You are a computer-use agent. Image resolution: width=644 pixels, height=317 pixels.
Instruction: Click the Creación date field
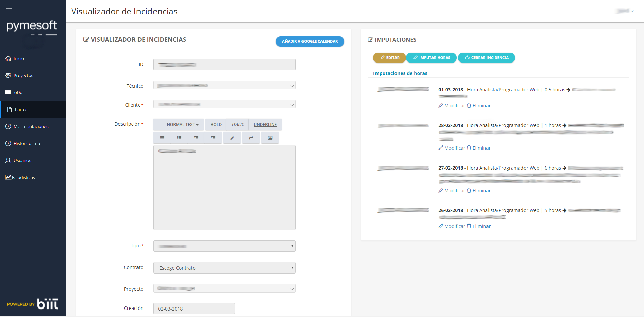(194, 309)
